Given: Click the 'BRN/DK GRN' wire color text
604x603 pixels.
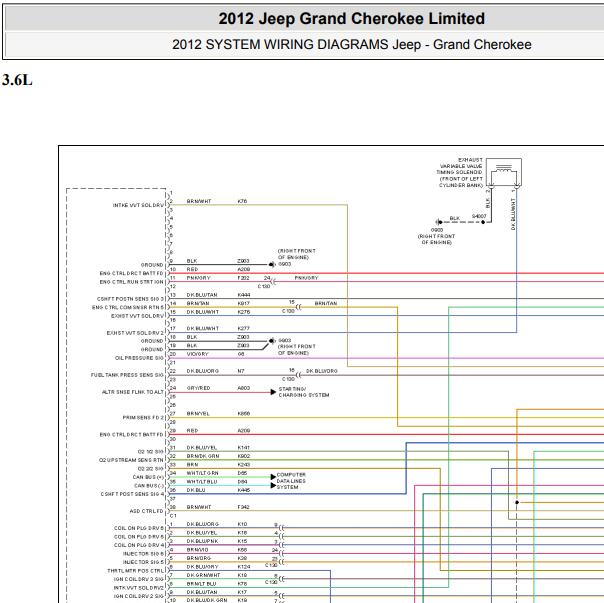Looking at the screenshot, I should point(203,456).
